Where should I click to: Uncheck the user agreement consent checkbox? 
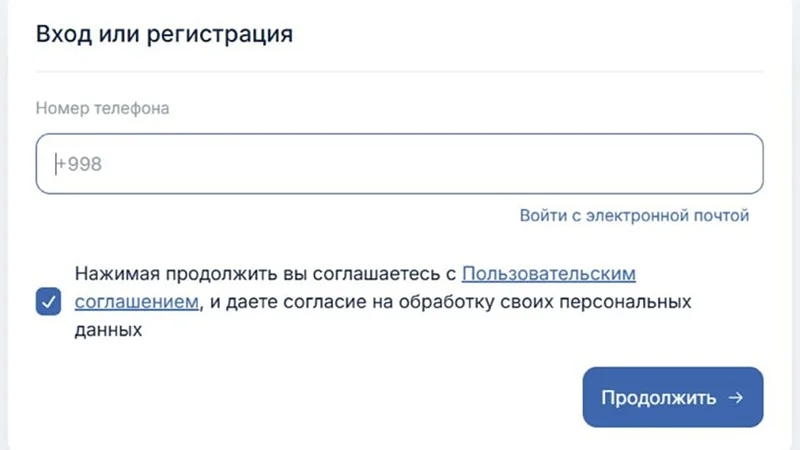[x=48, y=301]
